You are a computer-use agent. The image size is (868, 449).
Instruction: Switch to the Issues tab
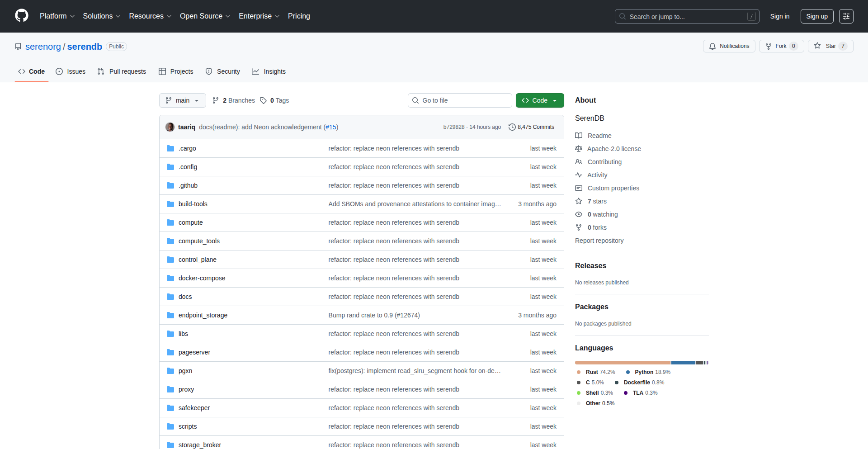pyautogui.click(x=71, y=71)
